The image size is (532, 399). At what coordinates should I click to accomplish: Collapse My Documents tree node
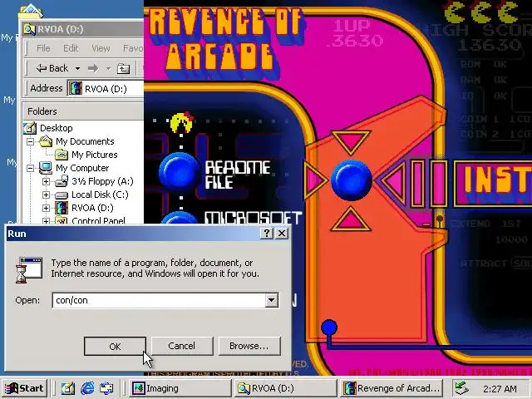[x=30, y=141]
